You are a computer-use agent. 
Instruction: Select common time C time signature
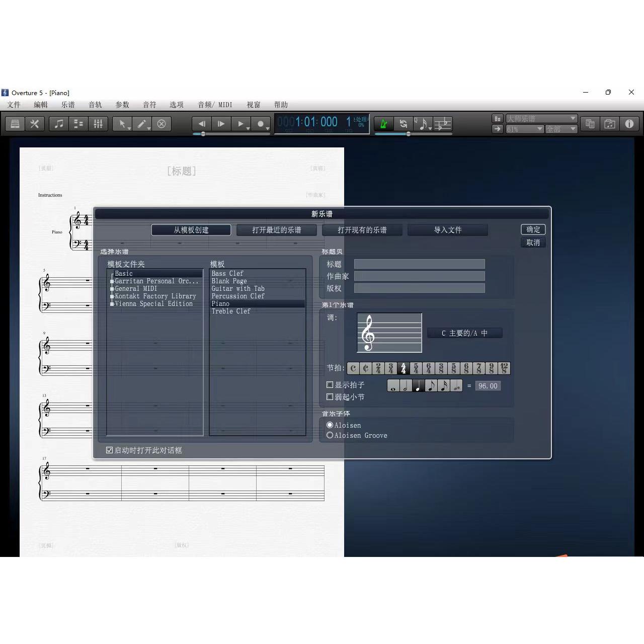click(353, 368)
